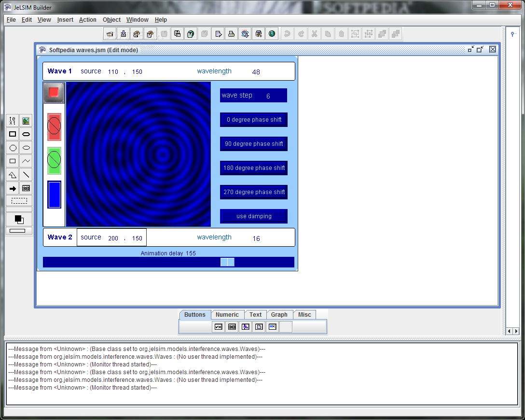Click the 0 degree phase shift button
Viewport: 525px width, 420px height.
tap(254, 120)
